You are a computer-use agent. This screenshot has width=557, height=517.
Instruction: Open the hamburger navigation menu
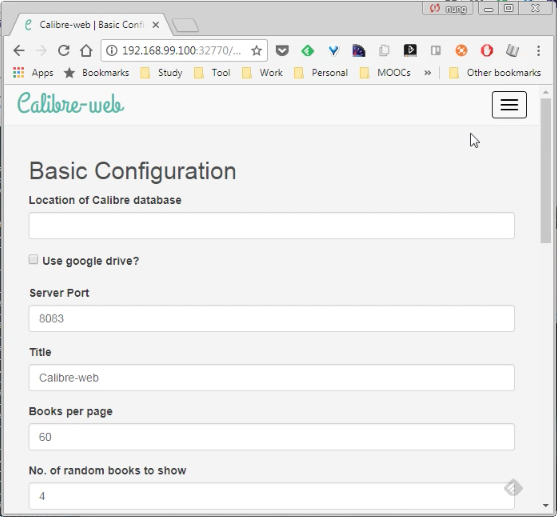click(x=509, y=104)
